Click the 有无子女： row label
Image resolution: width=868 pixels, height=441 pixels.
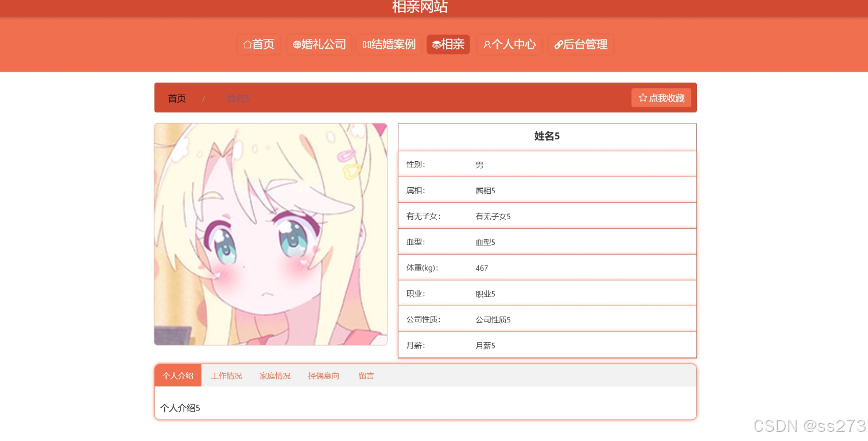click(424, 216)
